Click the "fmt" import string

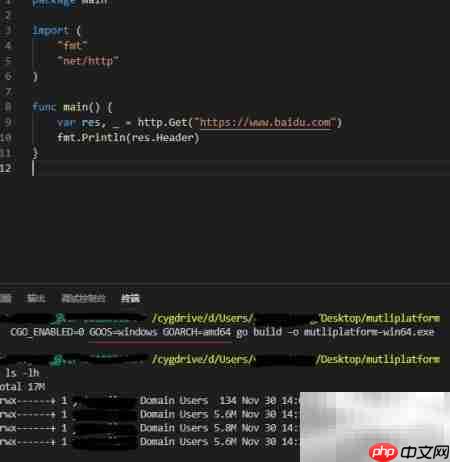(x=72, y=45)
